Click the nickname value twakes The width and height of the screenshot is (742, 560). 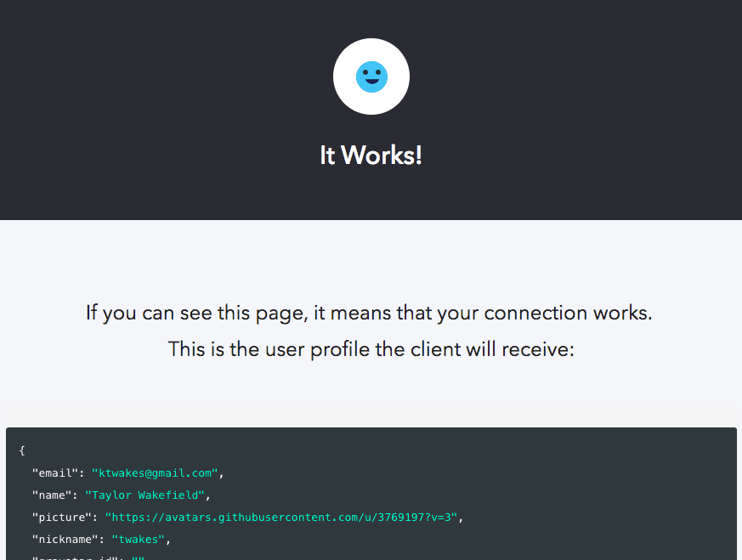pyautogui.click(x=138, y=539)
